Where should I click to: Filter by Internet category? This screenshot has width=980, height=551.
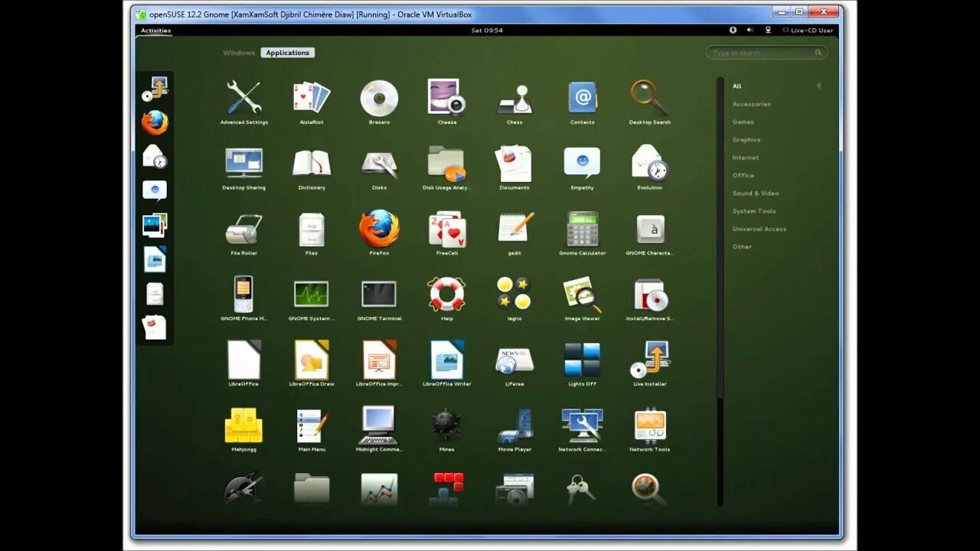[x=746, y=158]
